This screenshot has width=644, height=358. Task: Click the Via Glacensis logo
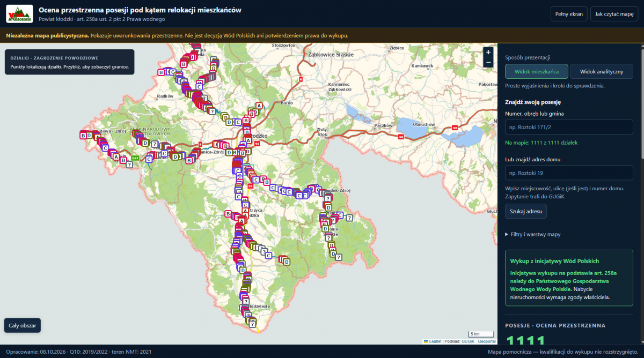[19, 13]
